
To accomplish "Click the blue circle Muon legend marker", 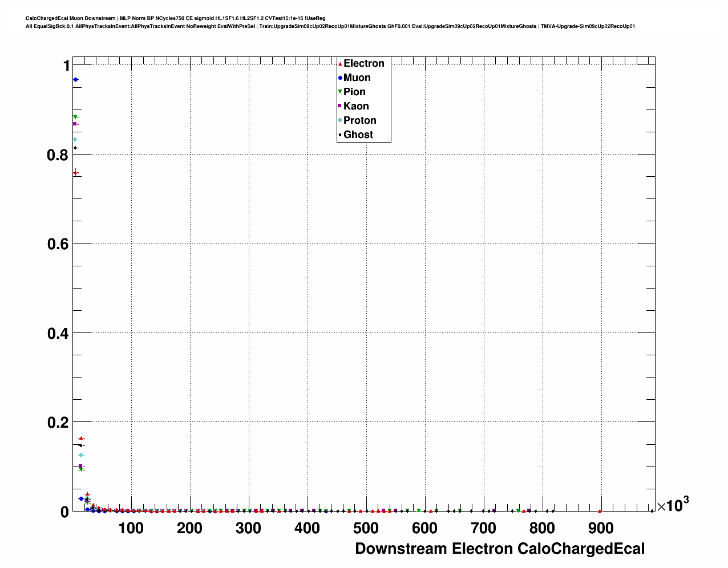I will click(340, 78).
